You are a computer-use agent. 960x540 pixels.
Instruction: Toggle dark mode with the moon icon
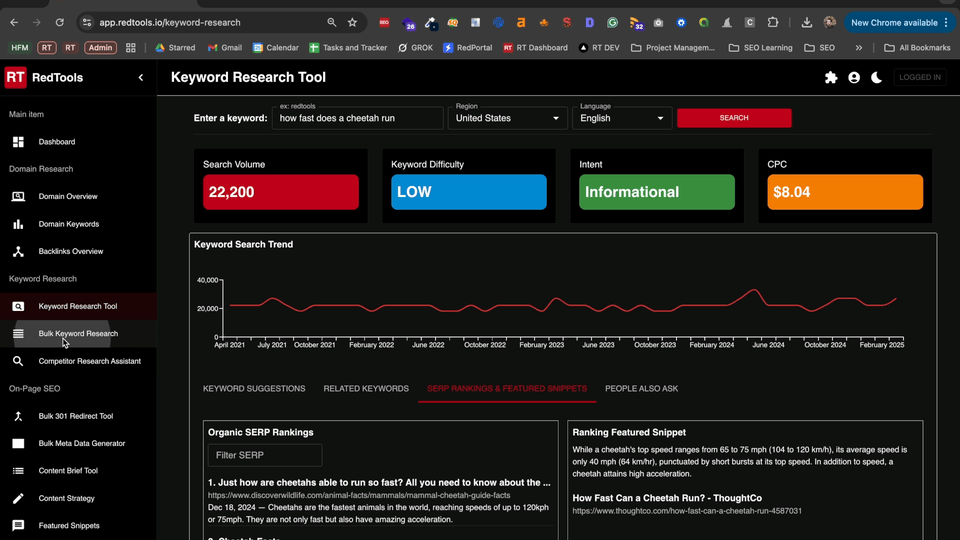(x=877, y=77)
